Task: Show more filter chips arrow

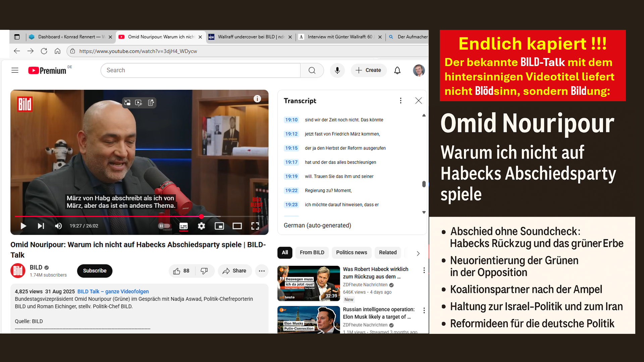Action: click(x=418, y=253)
